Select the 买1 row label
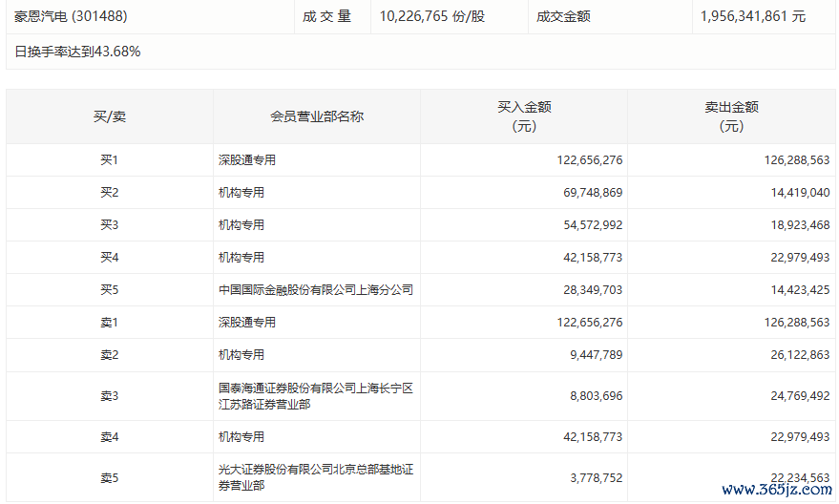This screenshot has width=839, height=504. pos(109,160)
